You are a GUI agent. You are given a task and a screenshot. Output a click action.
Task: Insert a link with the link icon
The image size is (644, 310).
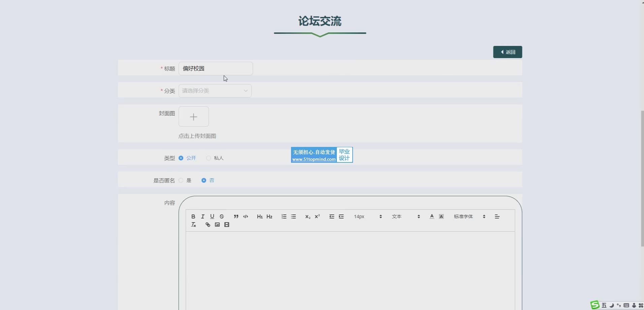click(208, 225)
